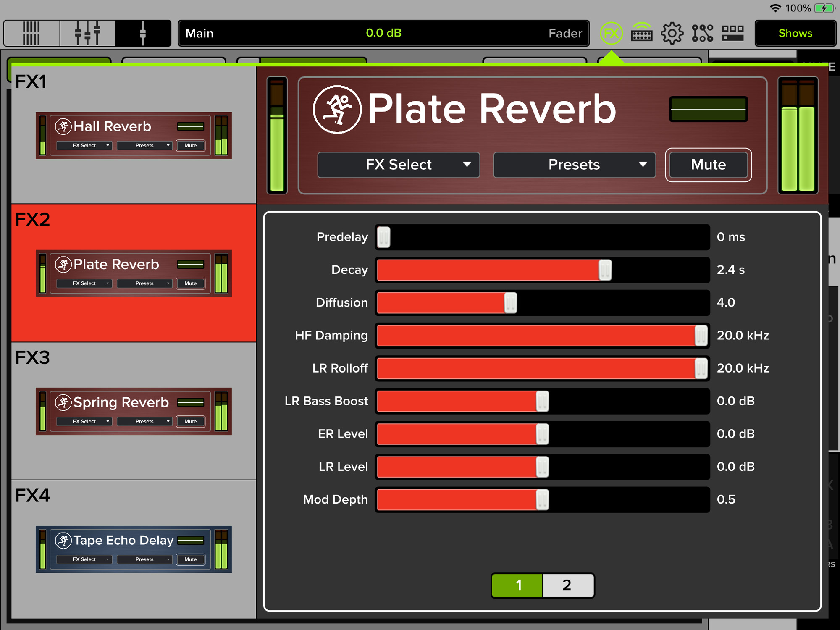Open Presets on Spring Reverb
Viewport: 840px width, 630px height.
[x=144, y=421]
